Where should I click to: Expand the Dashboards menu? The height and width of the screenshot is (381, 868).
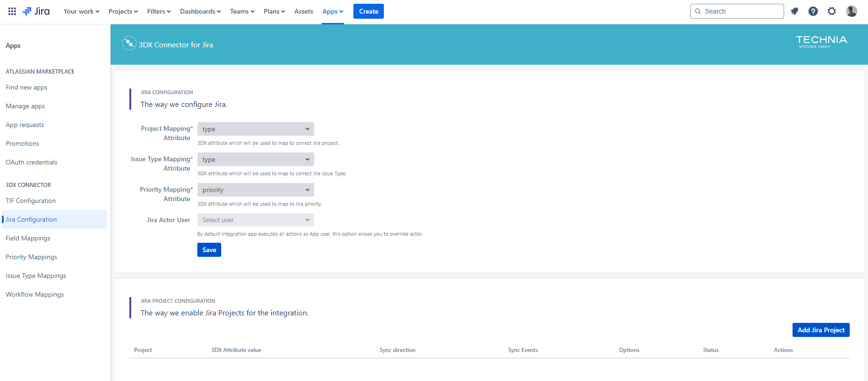click(200, 11)
